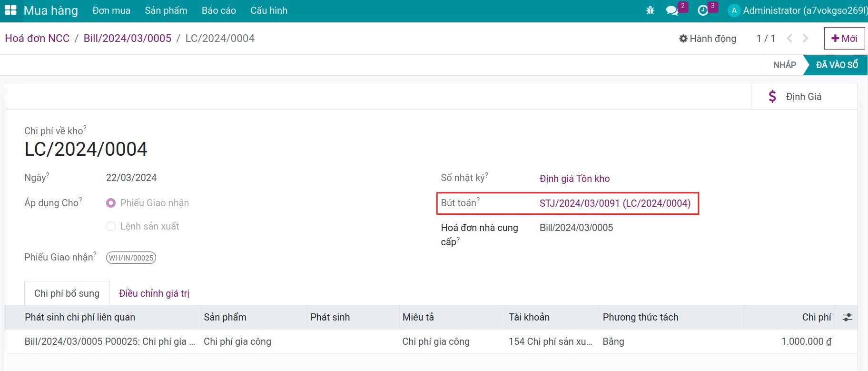Click account cell 154 Chi phí sản xu...
This screenshot has width=868, height=371.
coord(551,341)
